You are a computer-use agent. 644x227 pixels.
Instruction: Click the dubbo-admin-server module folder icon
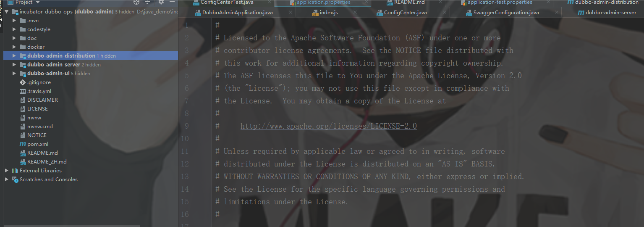(x=23, y=64)
